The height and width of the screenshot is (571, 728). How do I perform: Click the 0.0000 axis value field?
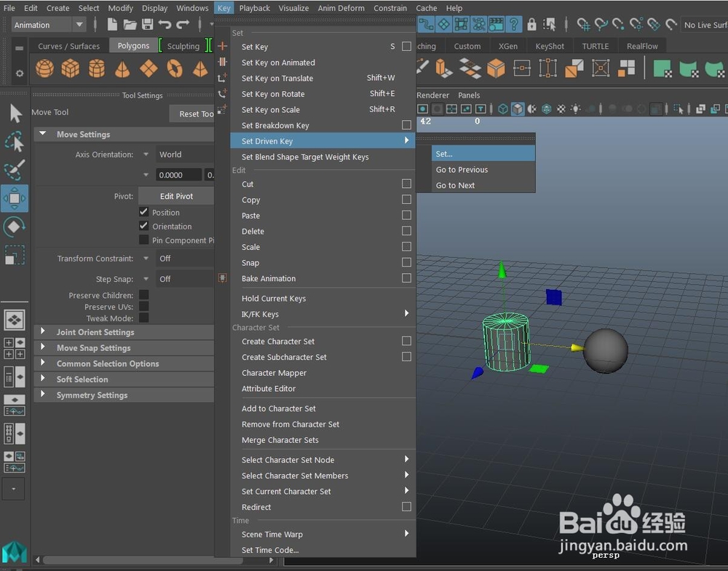(x=179, y=175)
